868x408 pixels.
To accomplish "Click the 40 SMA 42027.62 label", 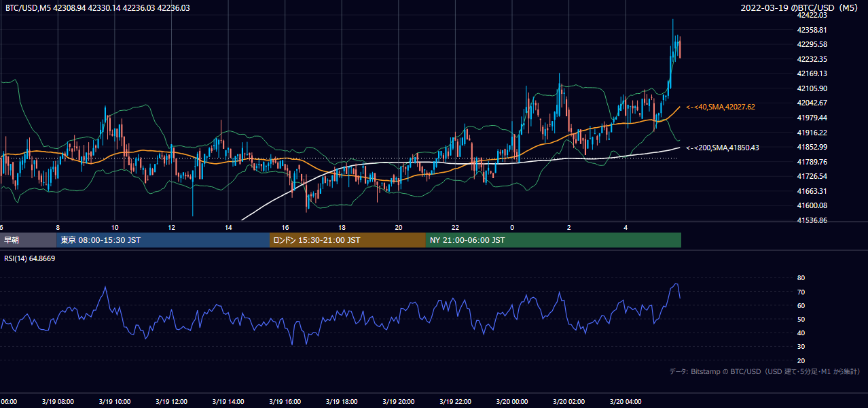I will [721, 107].
